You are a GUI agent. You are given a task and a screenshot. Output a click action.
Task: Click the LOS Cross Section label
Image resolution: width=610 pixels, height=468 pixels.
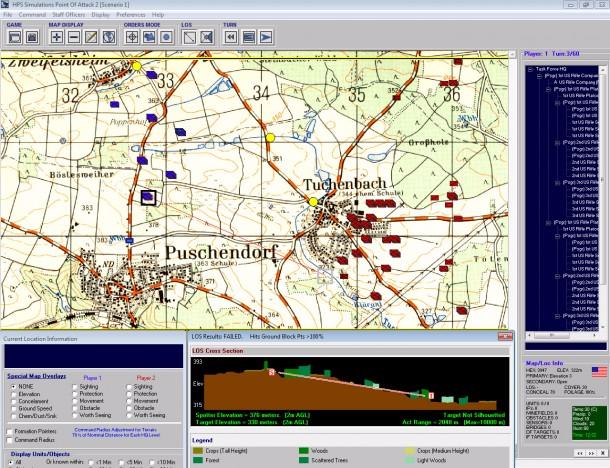click(x=217, y=351)
